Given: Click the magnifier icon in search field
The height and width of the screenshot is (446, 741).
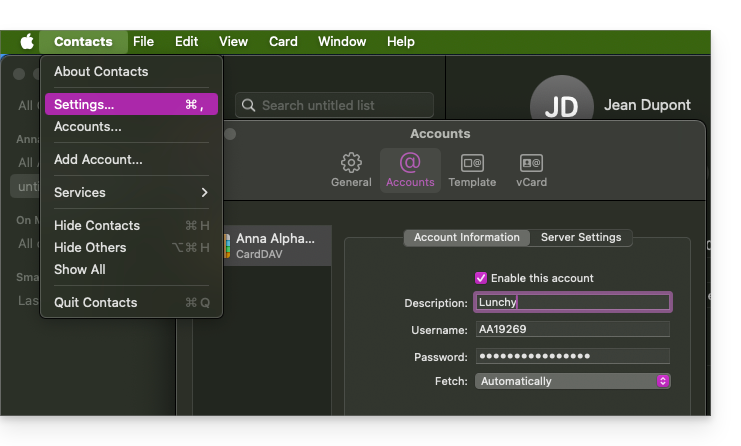Looking at the screenshot, I should click(249, 105).
